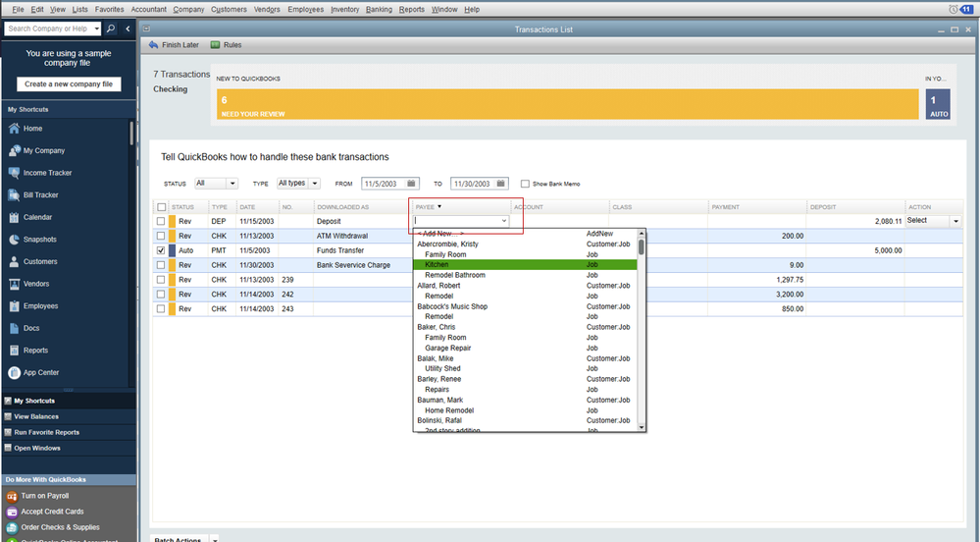The image size is (980, 542).
Task: Open the Reports menu in menu bar
Action: click(x=411, y=10)
